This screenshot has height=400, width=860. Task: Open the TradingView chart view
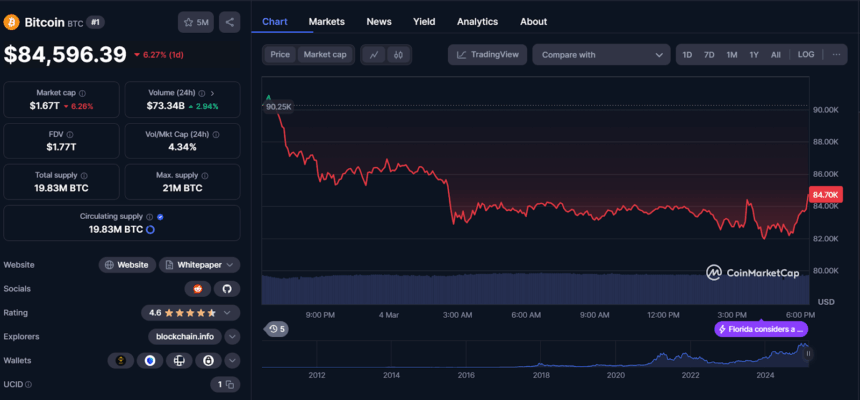point(488,55)
